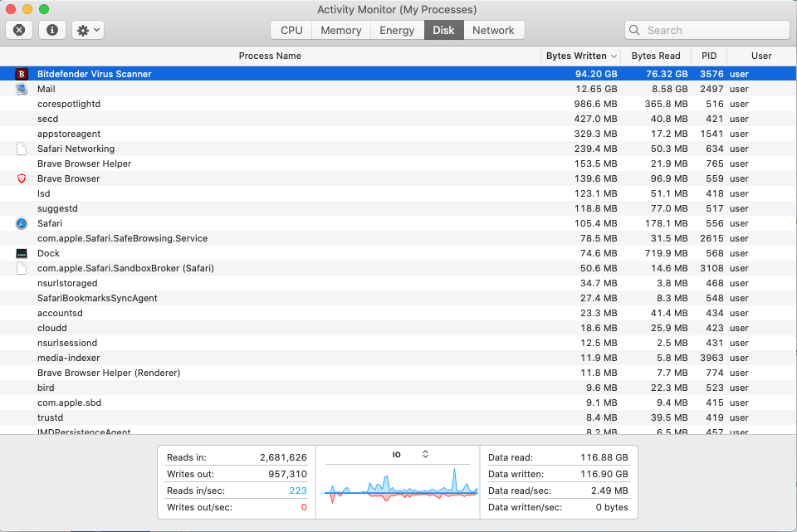The height and width of the screenshot is (532, 797).
Task: Select the Brave Browser process name
Action: pos(69,179)
